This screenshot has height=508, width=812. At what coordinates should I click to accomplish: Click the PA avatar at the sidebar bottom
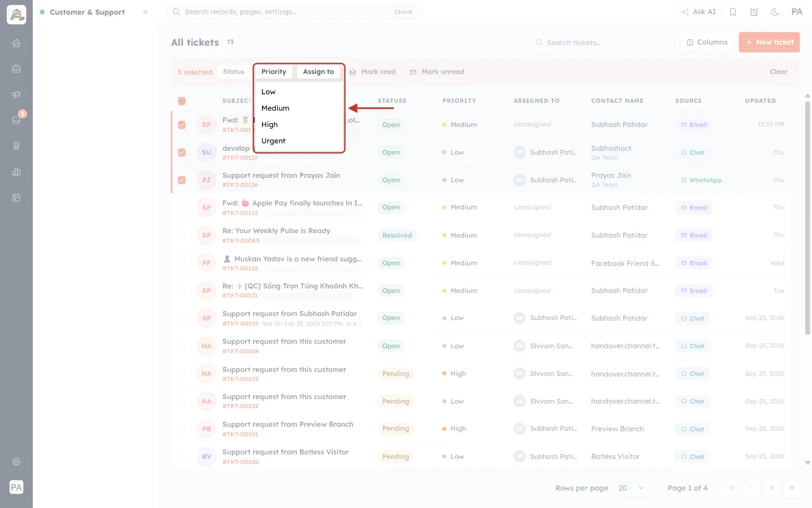(x=16, y=487)
